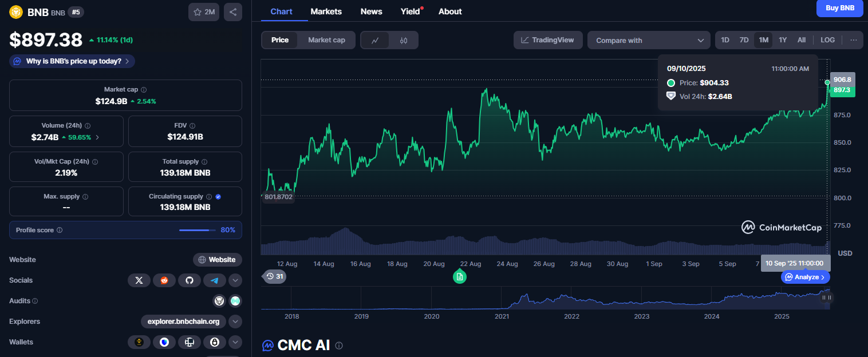Viewport: 868px width, 357px height.
Task: Expand more Socials links
Action: click(235, 280)
